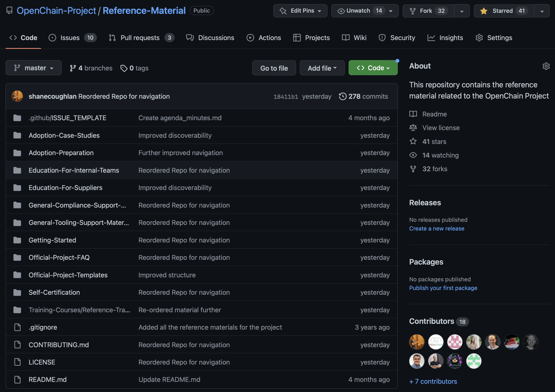Open the lists dropdown next to Starred
The image size is (555, 392).
point(542,11)
